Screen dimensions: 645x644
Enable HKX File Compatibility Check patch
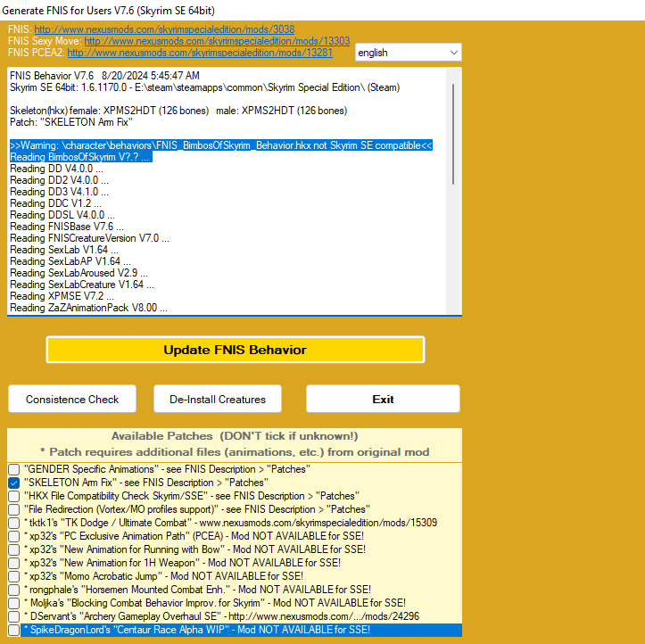(x=14, y=496)
